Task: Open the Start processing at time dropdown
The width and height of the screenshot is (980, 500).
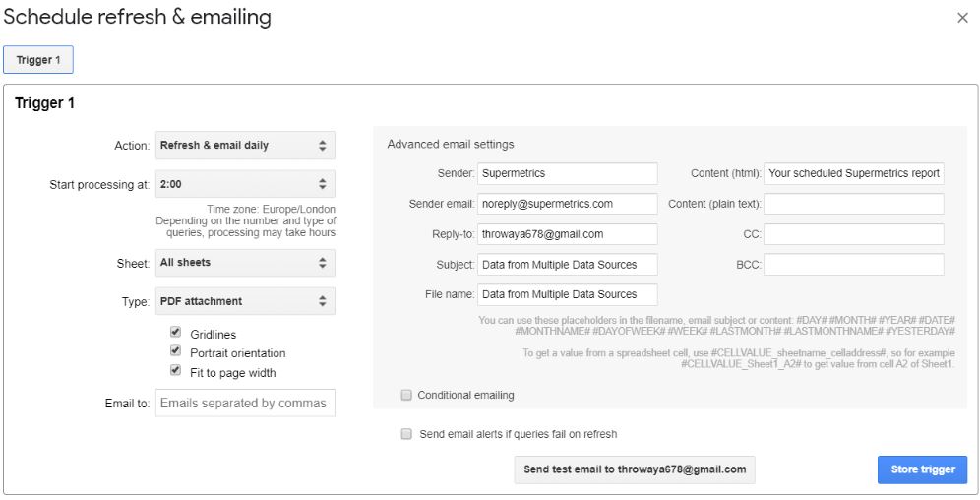Action: [x=245, y=184]
